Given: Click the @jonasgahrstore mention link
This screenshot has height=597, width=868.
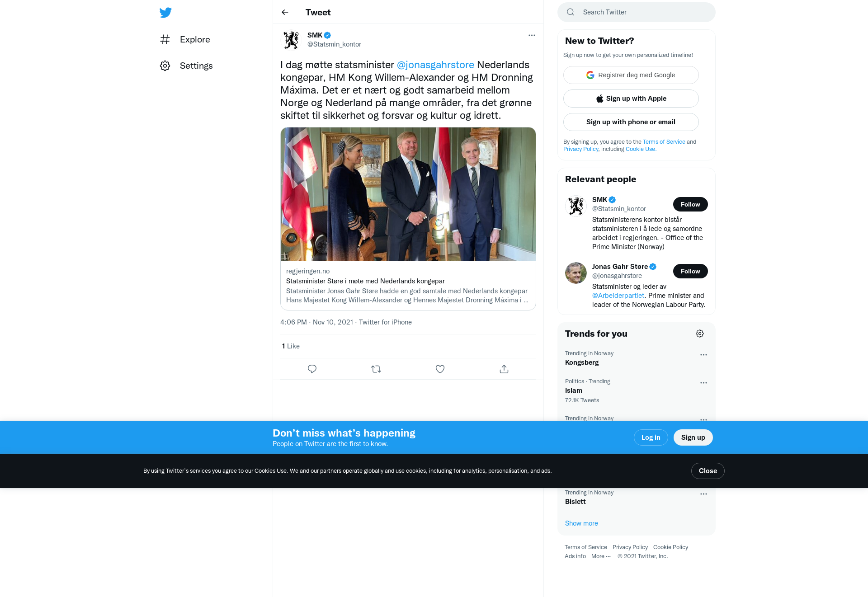Looking at the screenshot, I should (435, 65).
